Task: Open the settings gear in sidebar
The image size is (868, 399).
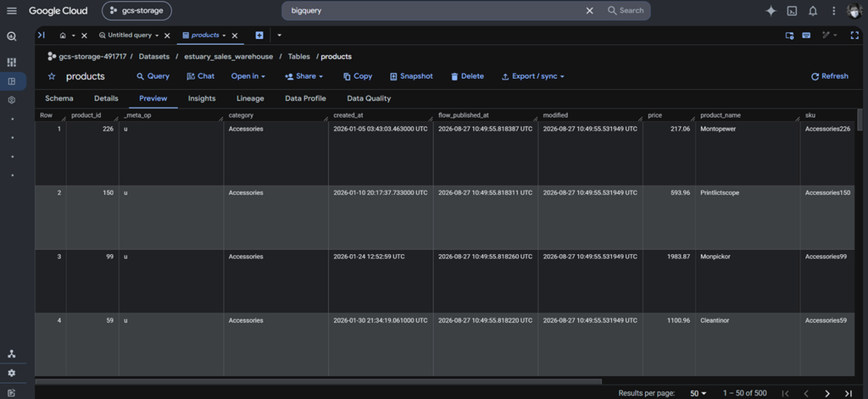Action: (12, 373)
